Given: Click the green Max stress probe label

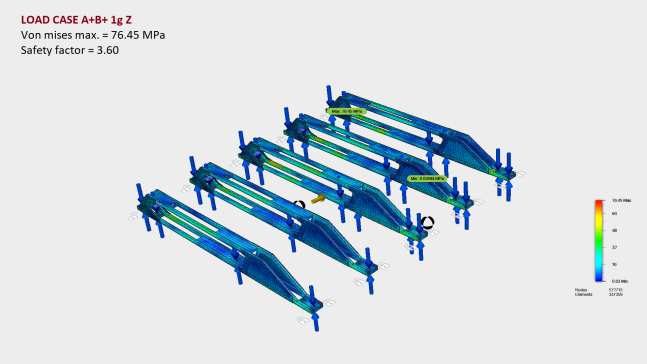Looking at the screenshot, I should (347, 111).
